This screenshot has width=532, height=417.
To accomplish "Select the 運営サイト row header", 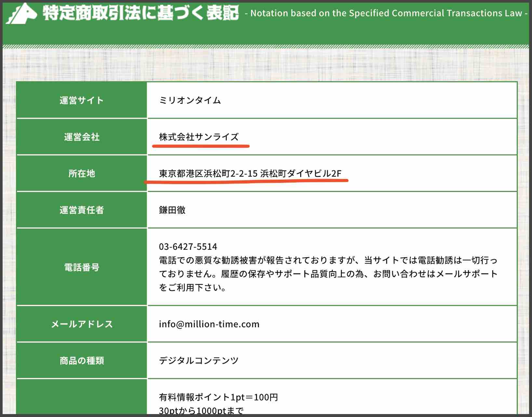I will [x=81, y=100].
